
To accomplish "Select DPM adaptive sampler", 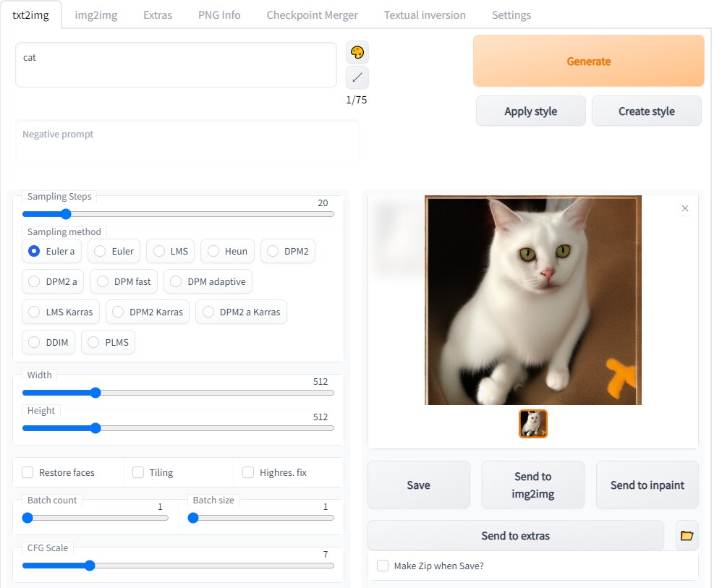I will (208, 281).
